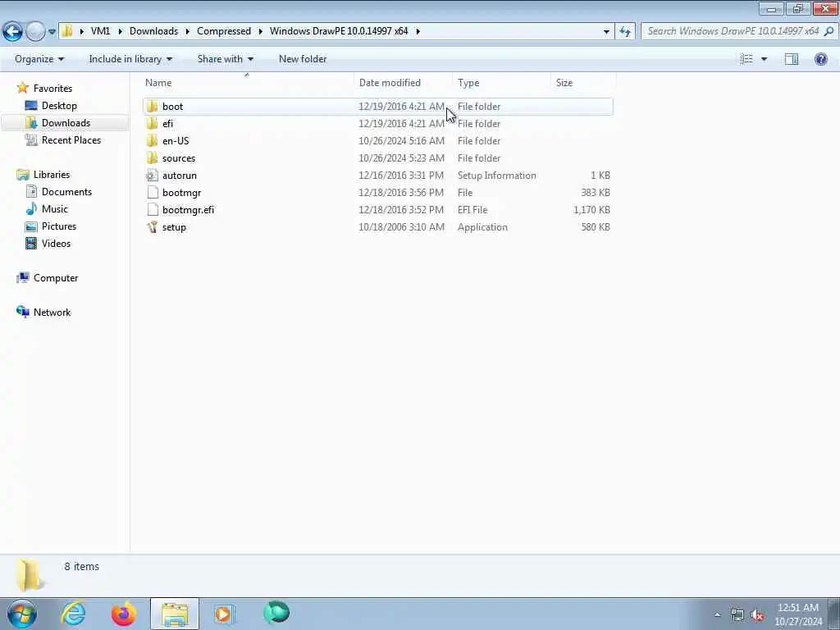Click the network tray icon
This screenshot has width=840, height=630.
click(737, 615)
